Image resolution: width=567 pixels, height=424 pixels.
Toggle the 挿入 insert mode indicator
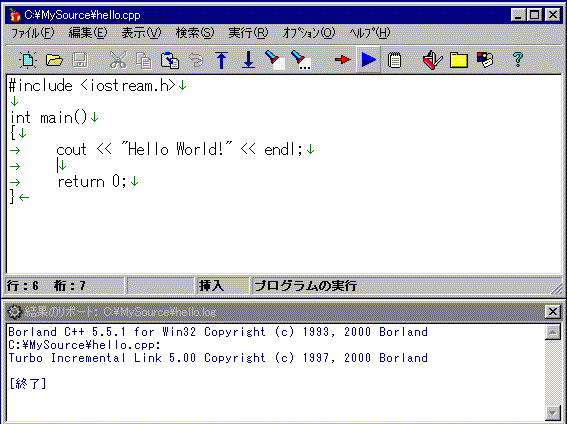tap(212, 286)
